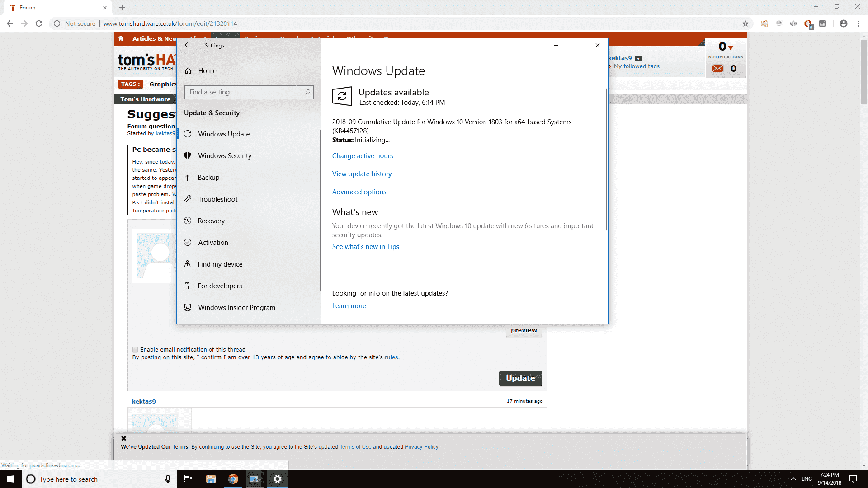The height and width of the screenshot is (488, 868).
Task: Click the Not secure site info icon
Action: (x=57, y=23)
